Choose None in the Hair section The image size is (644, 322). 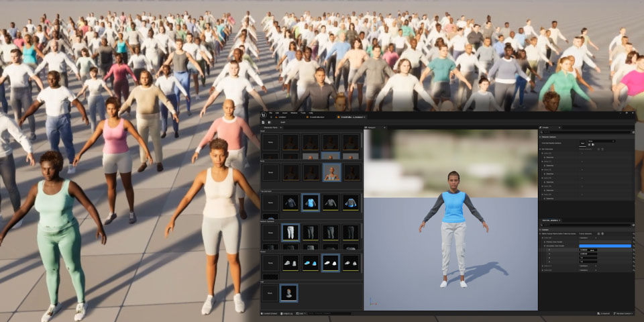tap(270, 293)
